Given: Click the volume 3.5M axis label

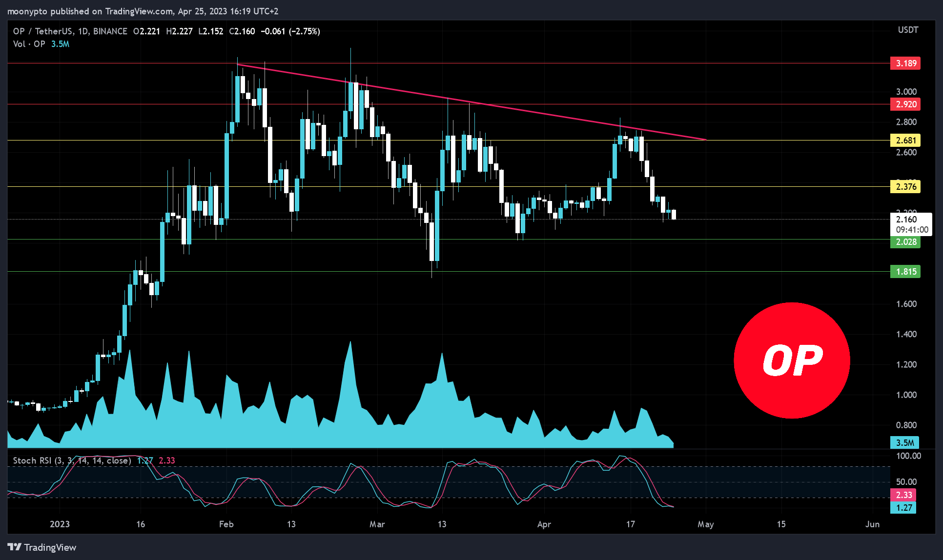Looking at the screenshot, I should coord(905,443).
